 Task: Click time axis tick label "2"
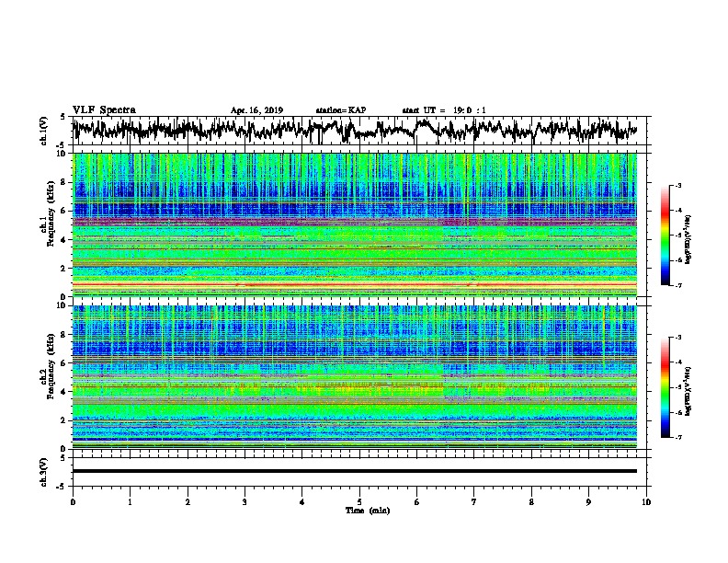click(188, 502)
